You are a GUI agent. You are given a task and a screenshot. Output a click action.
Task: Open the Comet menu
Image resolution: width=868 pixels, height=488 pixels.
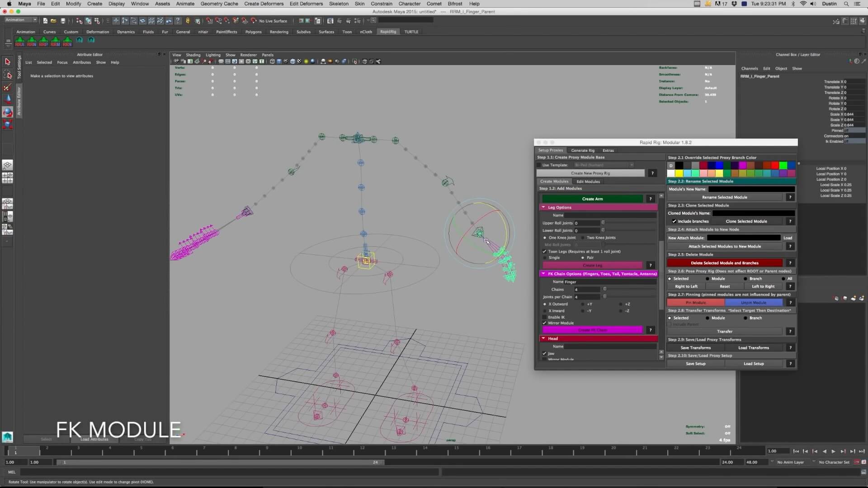click(434, 4)
